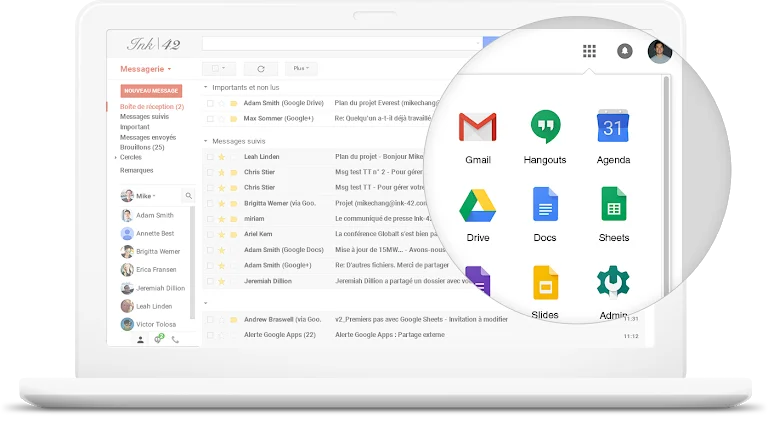768x428 pixels.
Task: Click the NOUVEAU MESSAGE button
Action: (151, 91)
